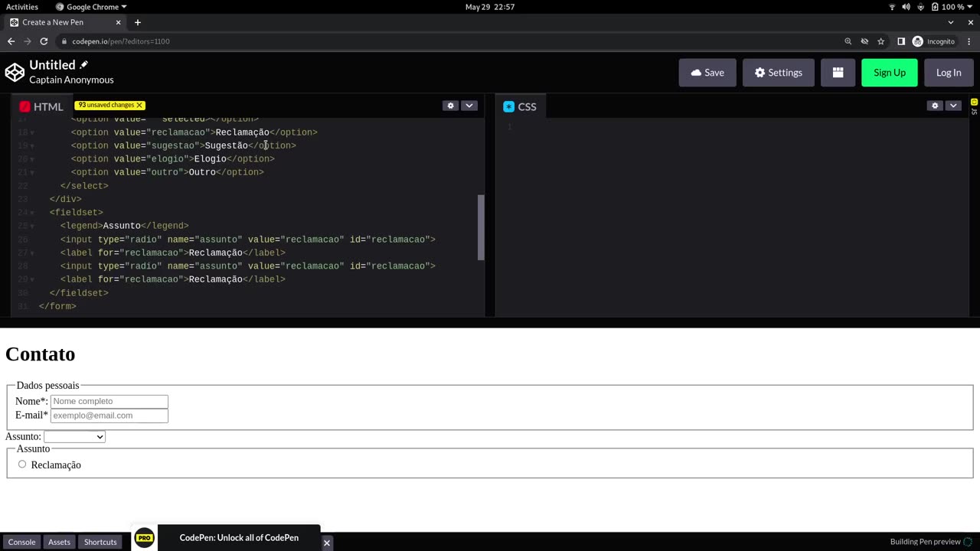Reload the current page
This screenshot has height=551, width=980.
pyautogui.click(x=44, y=41)
